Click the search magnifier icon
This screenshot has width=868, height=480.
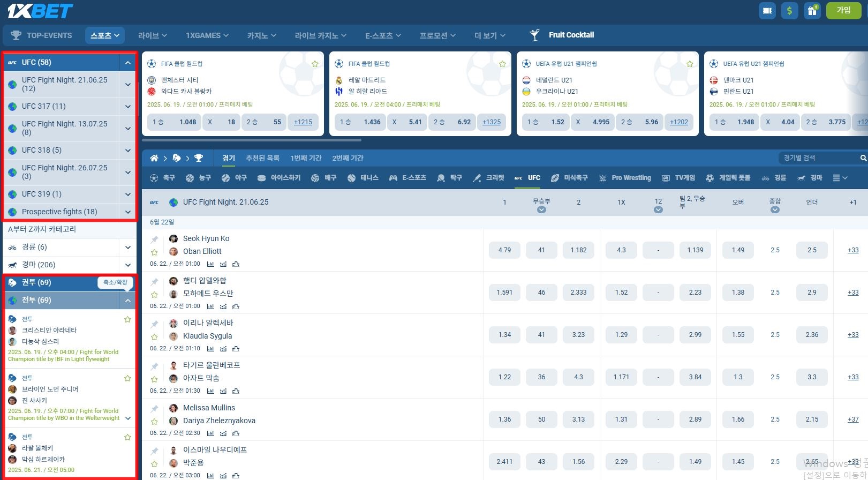[x=863, y=158]
